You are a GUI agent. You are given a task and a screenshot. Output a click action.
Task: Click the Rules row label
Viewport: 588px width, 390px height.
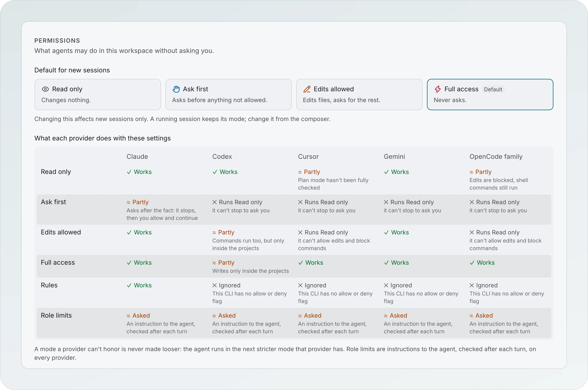point(49,285)
